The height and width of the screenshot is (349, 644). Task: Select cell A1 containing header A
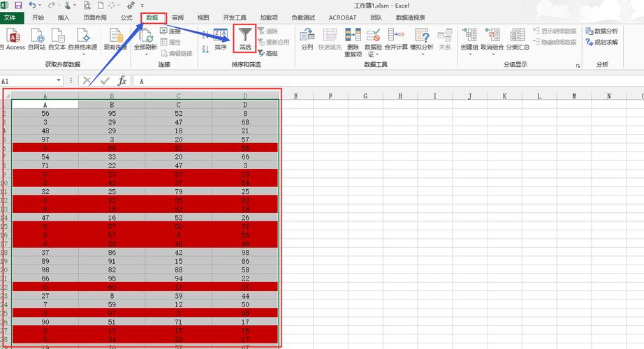tap(45, 105)
